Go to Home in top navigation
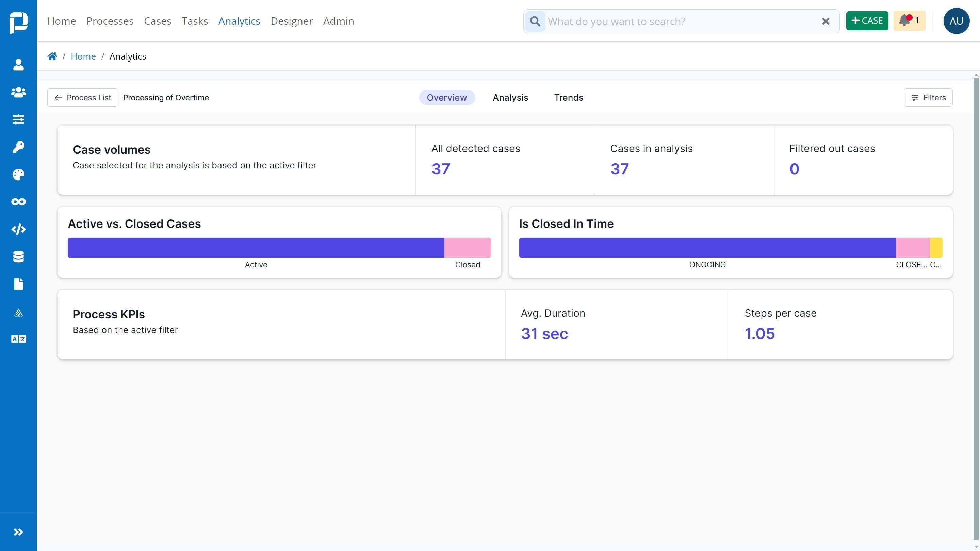 [x=62, y=21]
